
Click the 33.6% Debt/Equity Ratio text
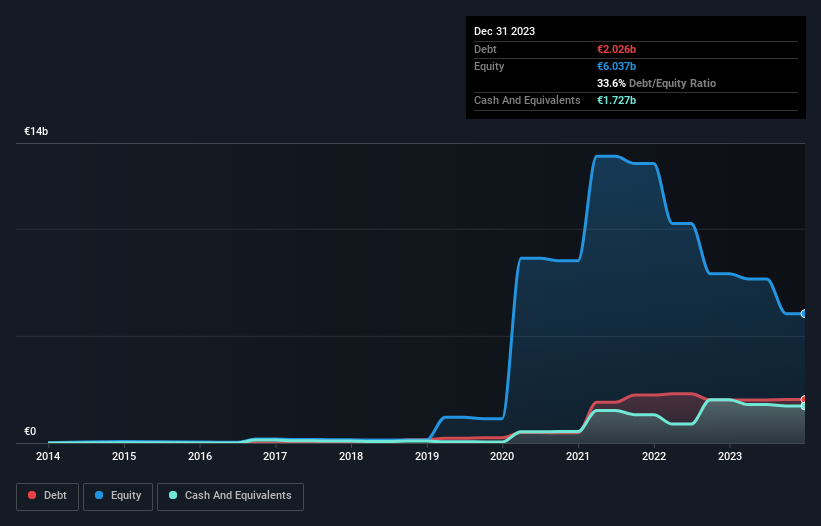(x=656, y=83)
